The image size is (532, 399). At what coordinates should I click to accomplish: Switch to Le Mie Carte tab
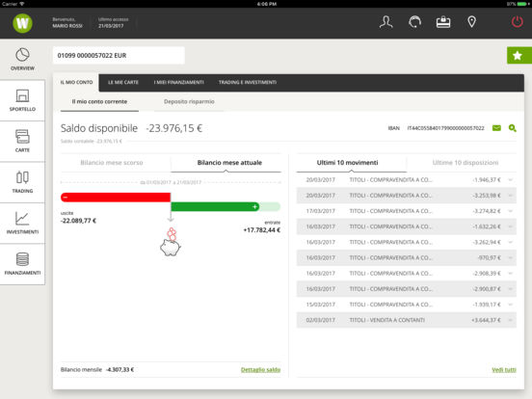tap(123, 82)
